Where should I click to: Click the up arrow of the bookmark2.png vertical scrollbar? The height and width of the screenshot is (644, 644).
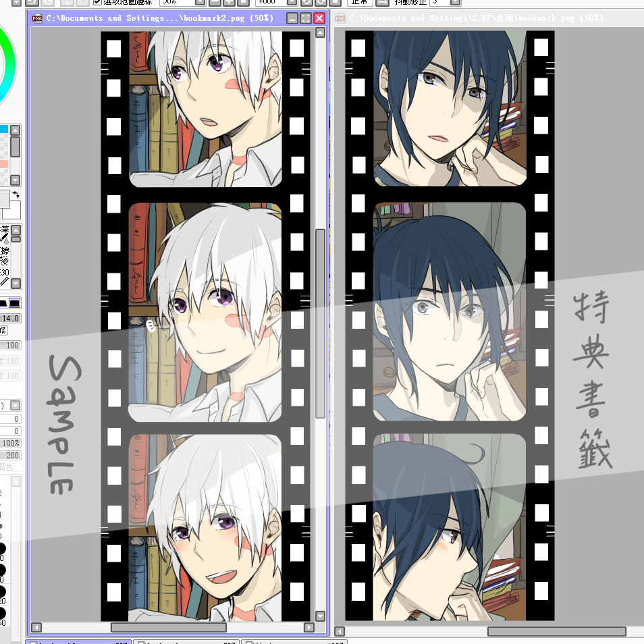point(321,32)
